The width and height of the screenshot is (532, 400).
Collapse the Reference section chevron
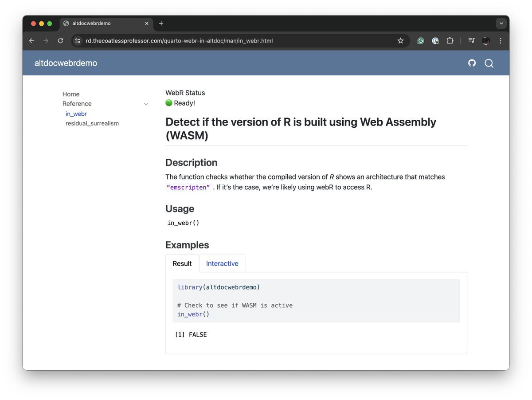(x=146, y=104)
